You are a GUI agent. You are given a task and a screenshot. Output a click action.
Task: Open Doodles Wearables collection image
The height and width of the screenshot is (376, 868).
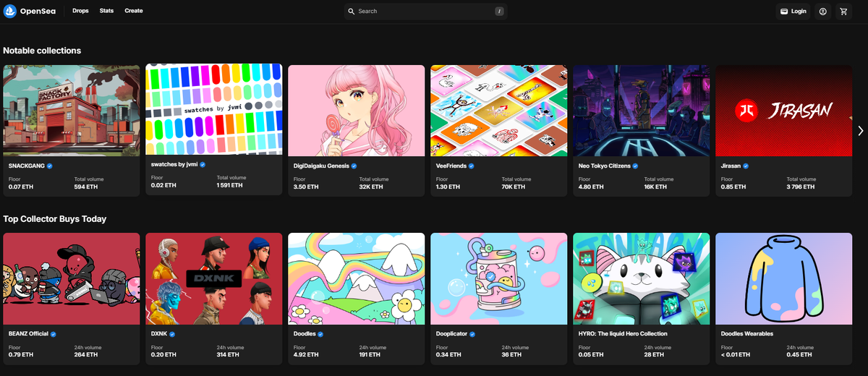pos(784,278)
